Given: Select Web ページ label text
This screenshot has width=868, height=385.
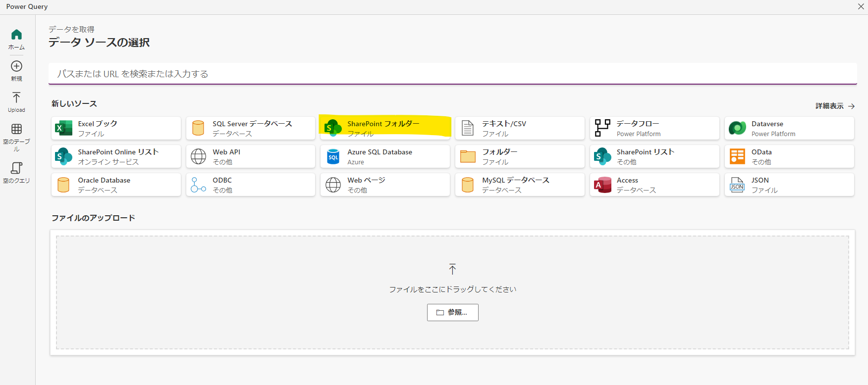Looking at the screenshot, I should coord(367,180).
